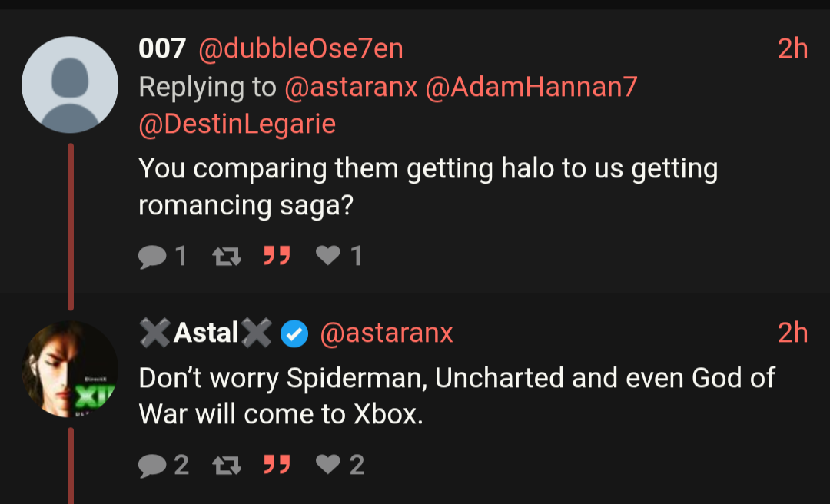Retweet the 007 tweet about halo
830x504 pixels.
click(x=225, y=255)
